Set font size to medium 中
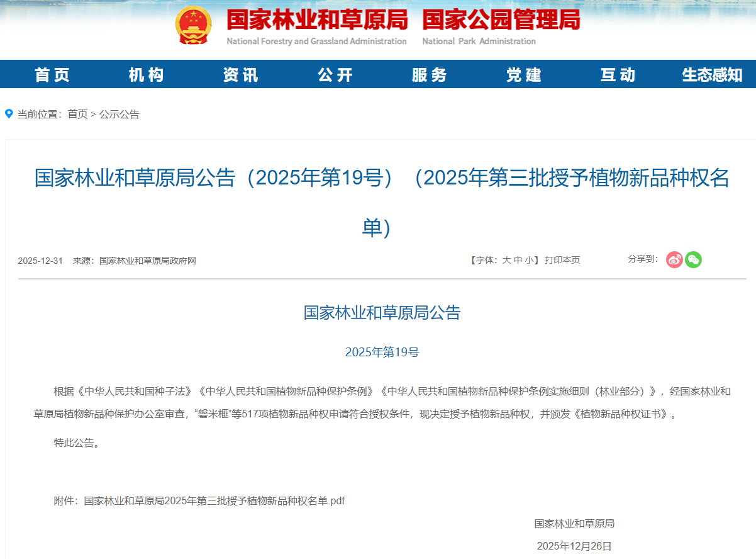Viewport: 756px width, 559px height. coord(518,260)
